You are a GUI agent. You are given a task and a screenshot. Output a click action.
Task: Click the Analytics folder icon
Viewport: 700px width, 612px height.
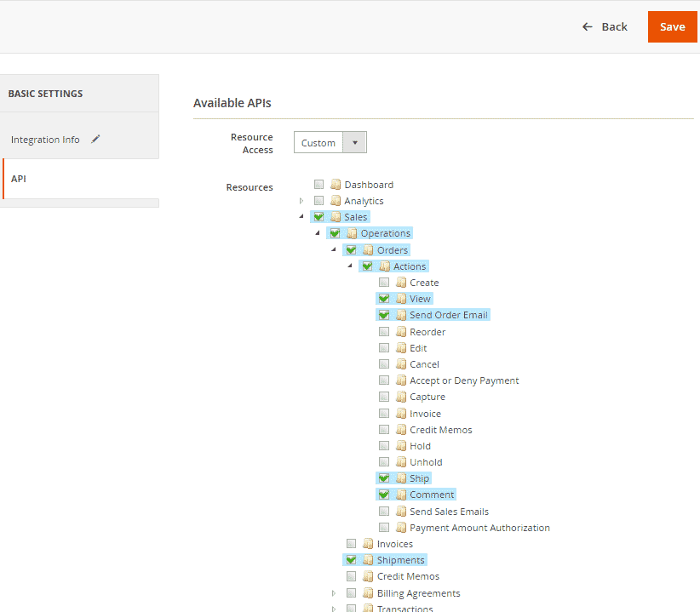tap(336, 201)
